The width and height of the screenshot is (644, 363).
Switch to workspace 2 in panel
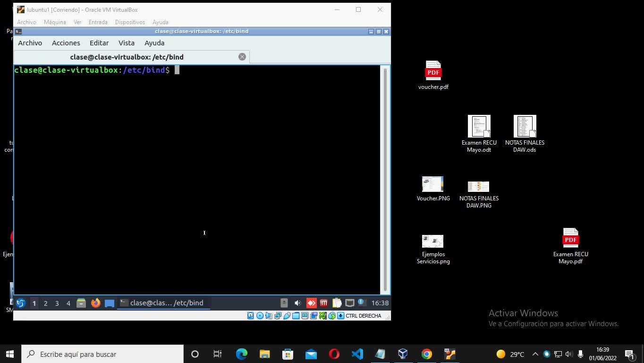pos(45,303)
